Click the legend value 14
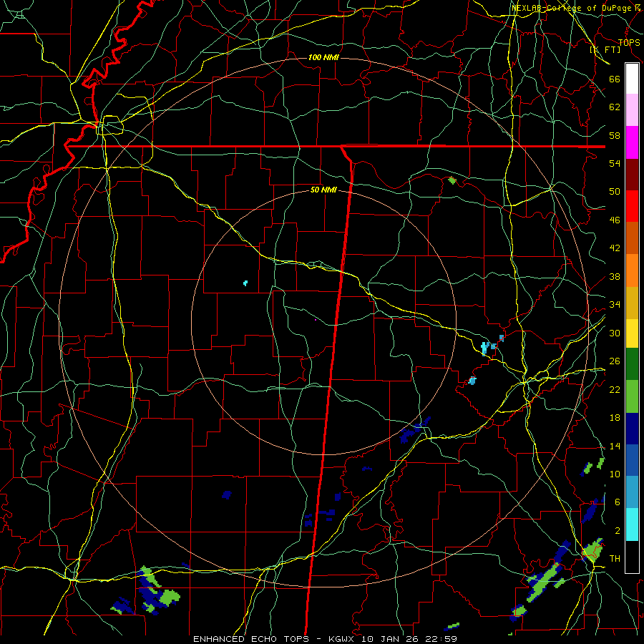644x644 pixels. tap(615, 446)
